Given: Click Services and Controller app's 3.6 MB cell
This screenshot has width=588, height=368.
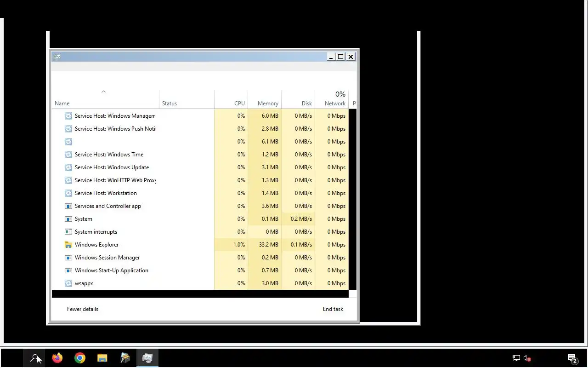Looking at the screenshot, I should point(265,206).
